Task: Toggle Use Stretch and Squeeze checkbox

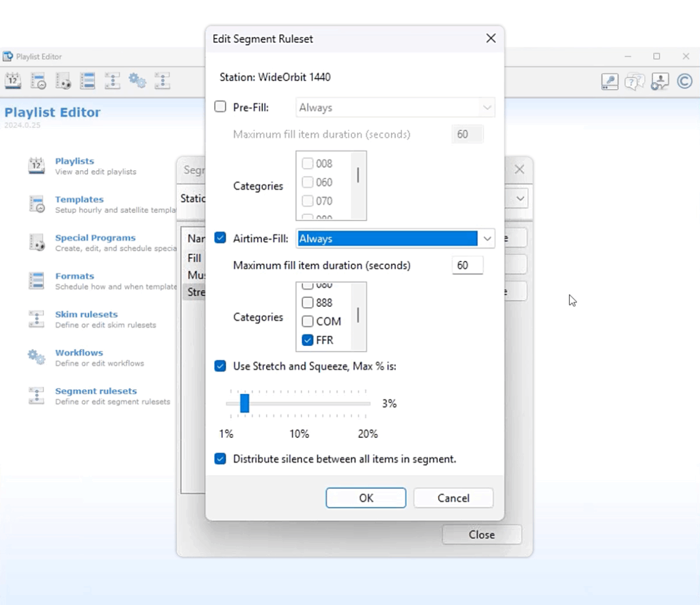Action: (221, 366)
